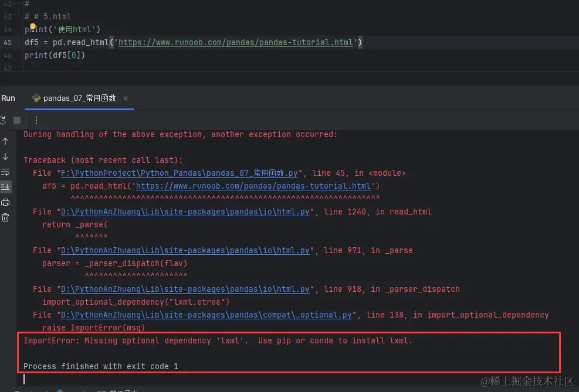The height and width of the screenshot is (392, 579).
Task: Open runoob URL link in editor line 45
Action: click(236, 42)
